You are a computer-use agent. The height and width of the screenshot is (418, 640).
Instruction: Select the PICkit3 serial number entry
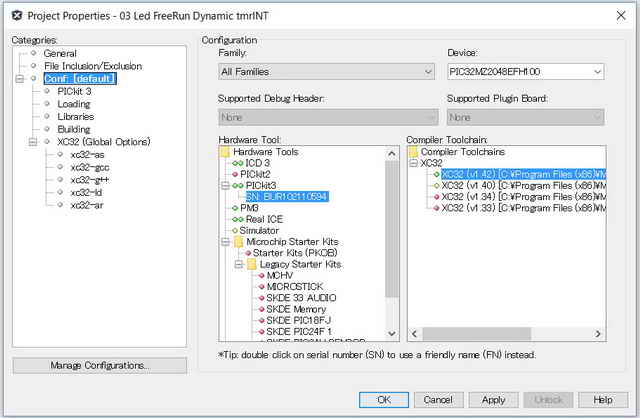point(287,197)
